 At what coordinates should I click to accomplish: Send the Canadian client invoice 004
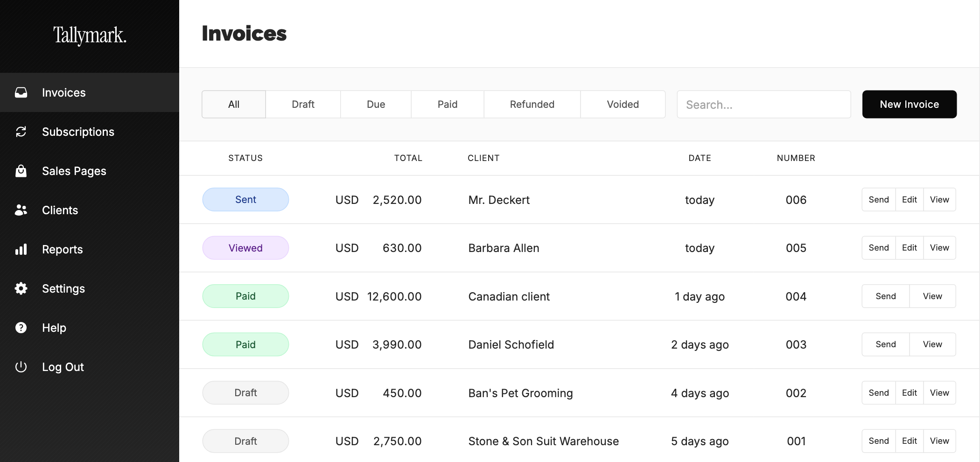click(886, 296)
